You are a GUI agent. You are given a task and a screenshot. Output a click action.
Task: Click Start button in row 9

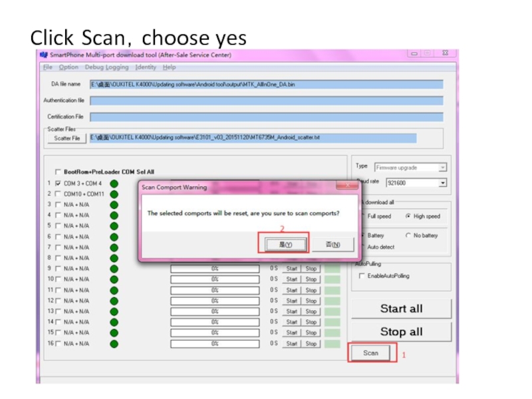point(291,269)
